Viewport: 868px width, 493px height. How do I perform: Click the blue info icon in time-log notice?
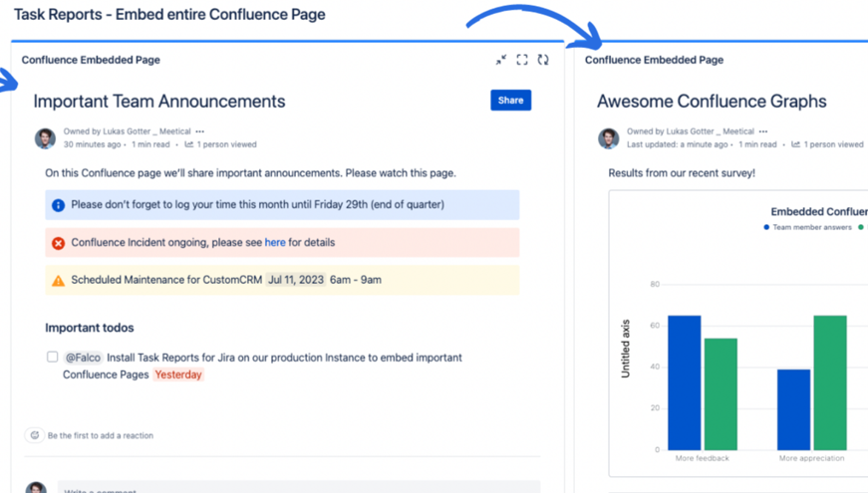point(58,205)
